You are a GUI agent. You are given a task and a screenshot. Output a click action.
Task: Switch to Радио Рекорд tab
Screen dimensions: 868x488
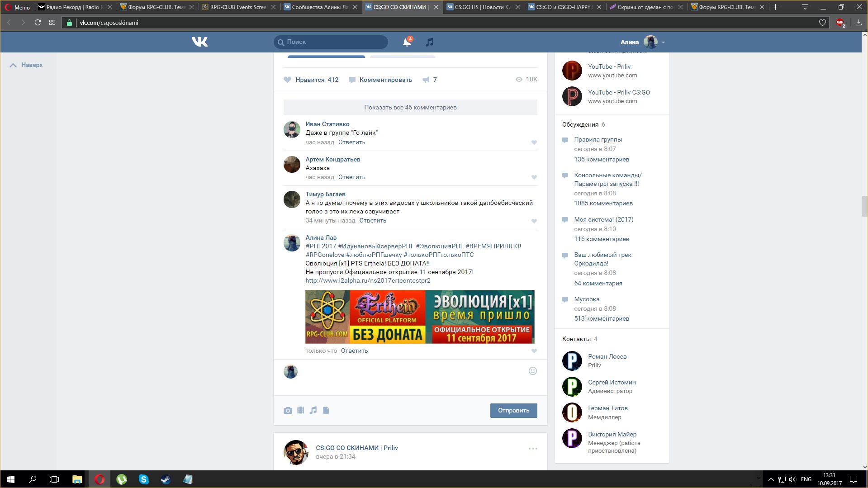click(x=75, y=7)
